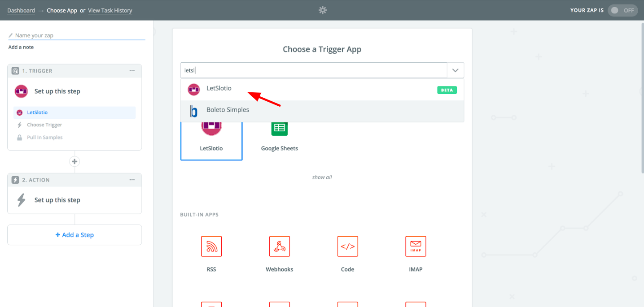Choose the Code built-in app icon
Image resolution: width=644 pixels, height=307 pixels.
(x=348, y=246)
